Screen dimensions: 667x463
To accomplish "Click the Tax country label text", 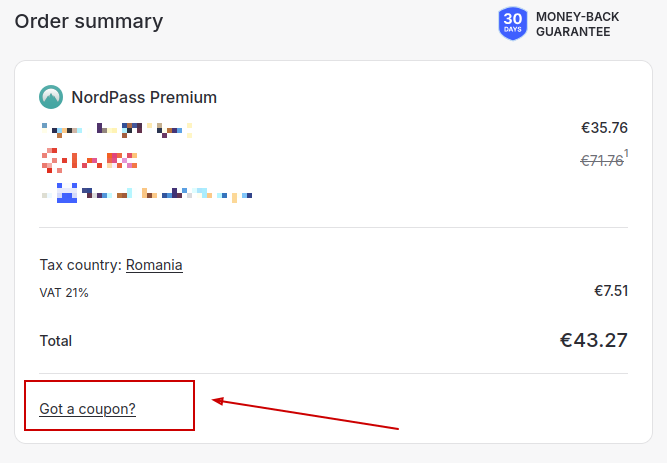I will coord(81,265).
